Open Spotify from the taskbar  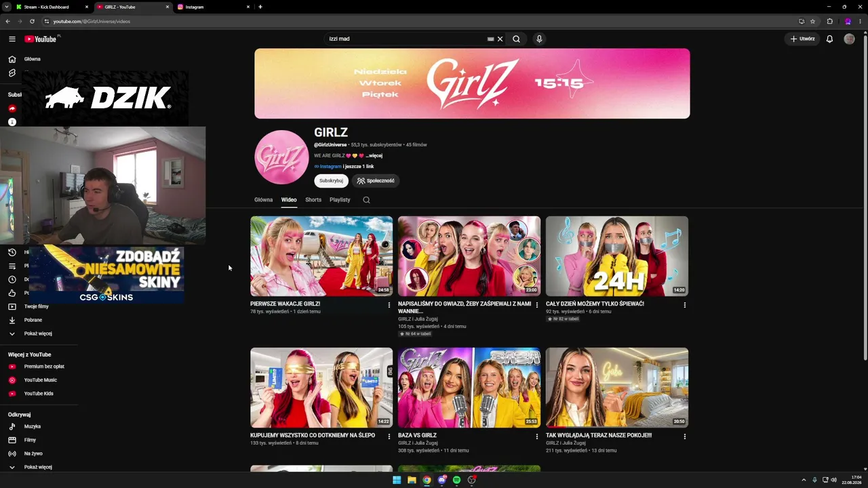pyautogui.click(x=456, y=480)
